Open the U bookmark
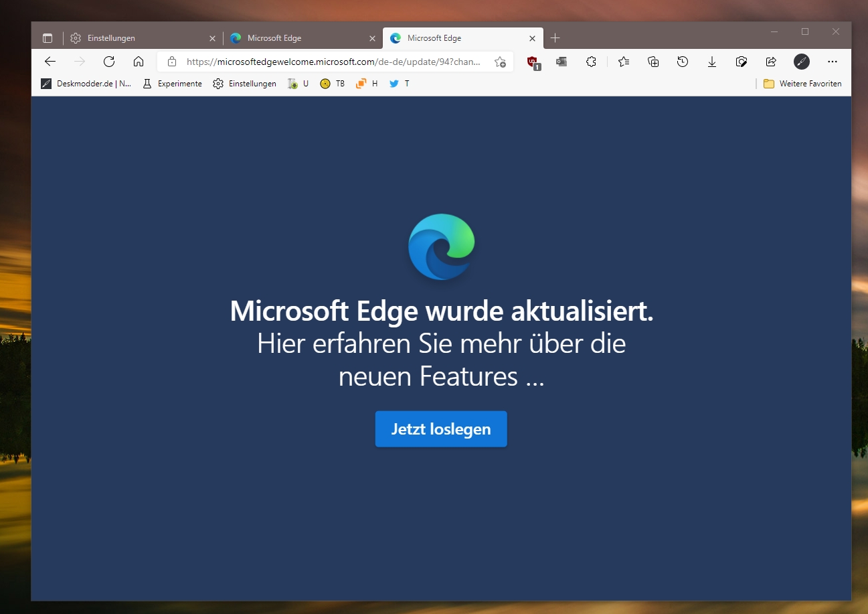The height and width of the screenshot is (614, 868). [x=298, y=84]
